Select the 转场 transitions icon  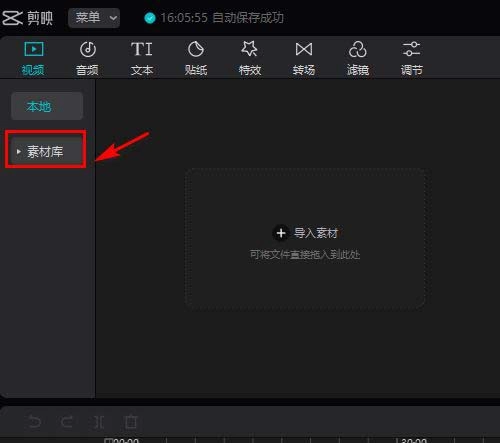(x=304, y=49)
